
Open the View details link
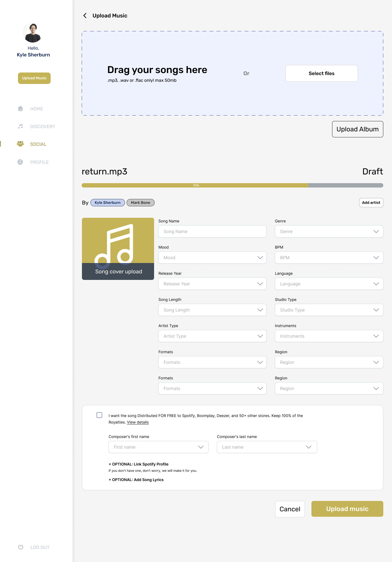click(x=138, y=422)
